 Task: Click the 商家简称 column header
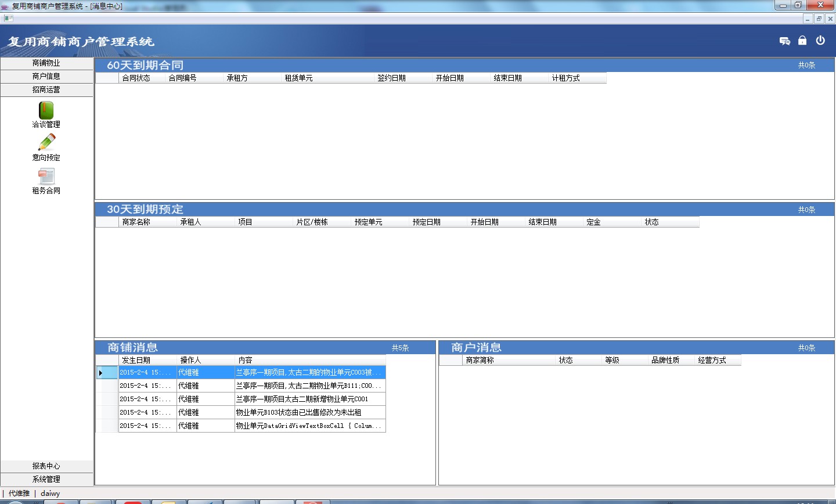[x=509, y=360]
